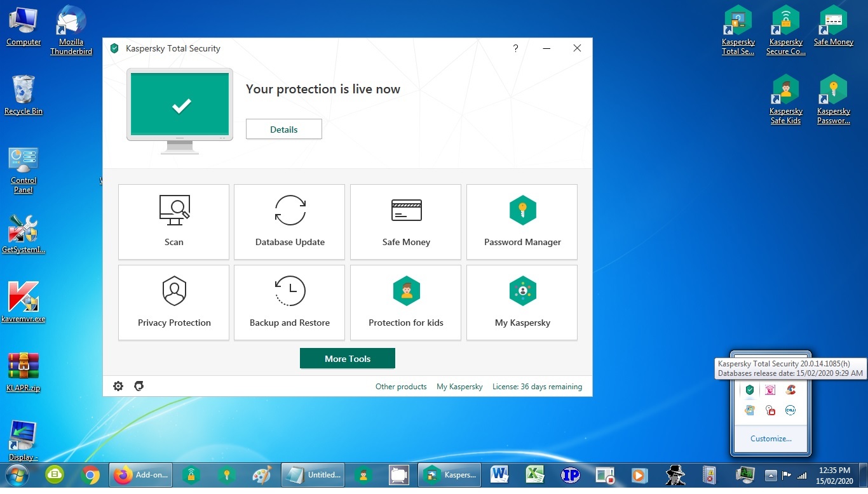Screen dimensions: 868x494
Task: Click Dell icon in tray popup
Action: click(x=790, y=410)
